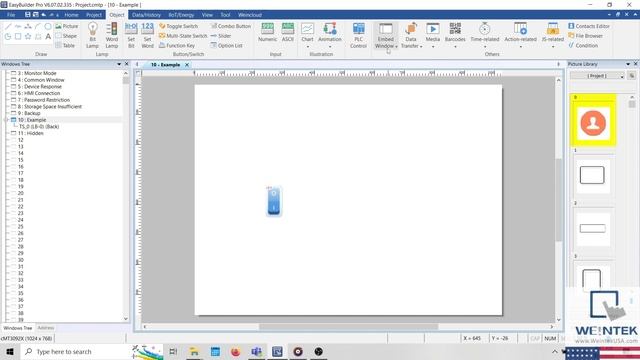Insert a Table from the Draw group

coord(65,46)
